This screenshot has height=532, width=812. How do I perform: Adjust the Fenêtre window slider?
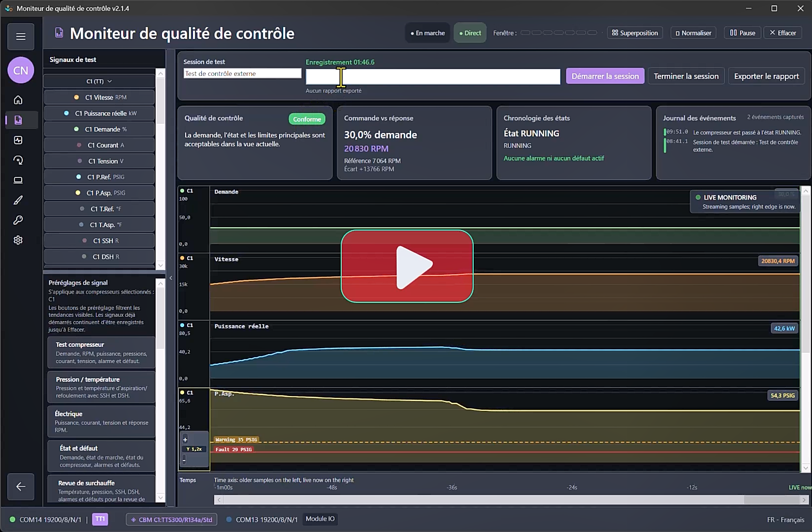click(559, 33)
